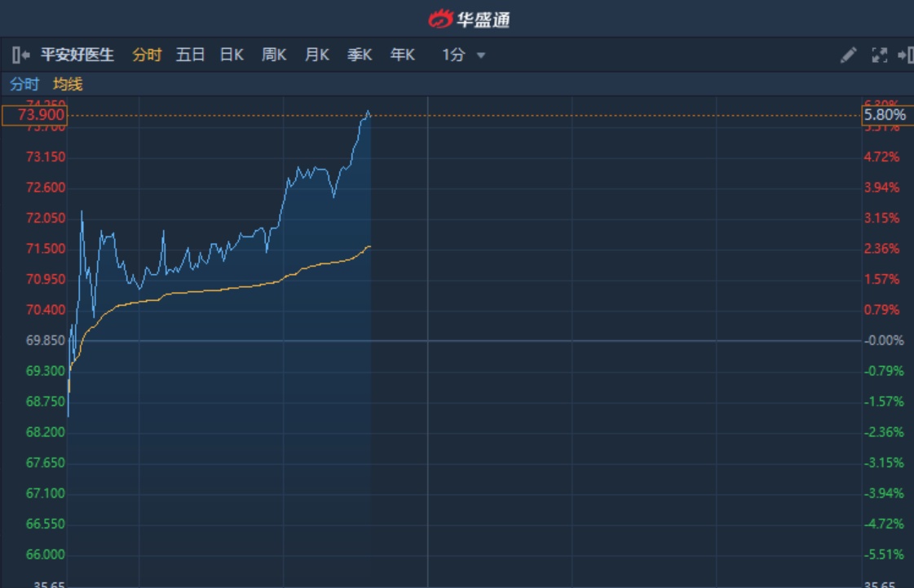
Task: Switch to the 分时 intraday tab
Action: 147,55
